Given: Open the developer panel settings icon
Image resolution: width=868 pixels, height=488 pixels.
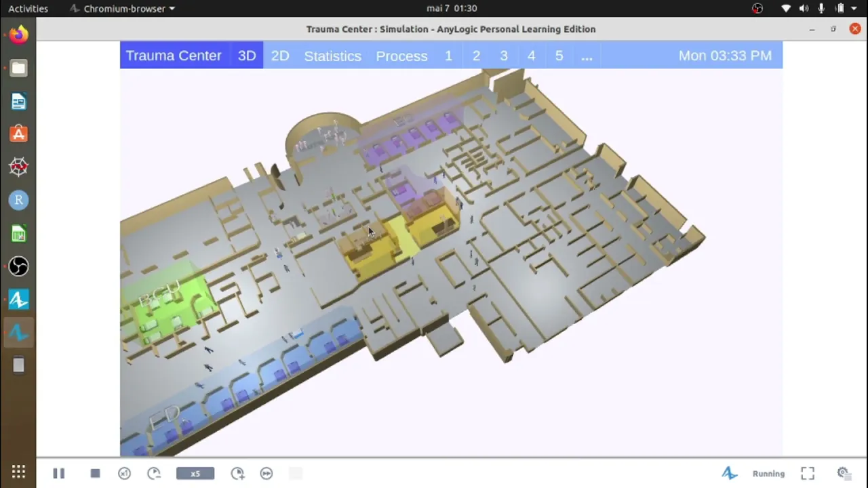Looking at the screenshot, I should tap(844, 474).
